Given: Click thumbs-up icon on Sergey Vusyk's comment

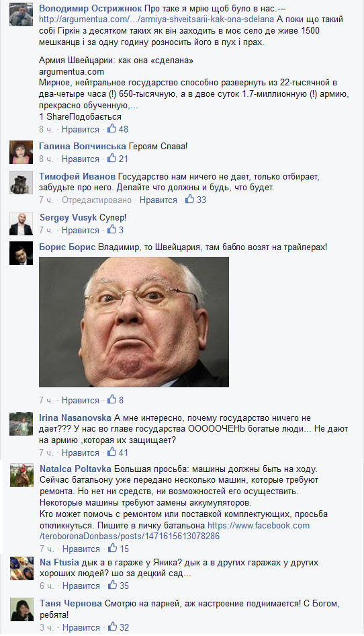Looking at the screenshot, I should tap(112, 229).
